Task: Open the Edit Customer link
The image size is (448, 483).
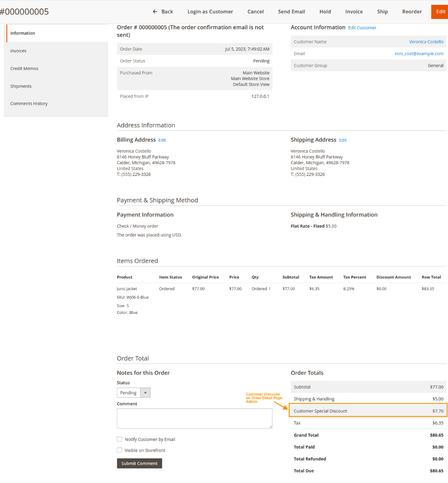Action: click(362, 27)
